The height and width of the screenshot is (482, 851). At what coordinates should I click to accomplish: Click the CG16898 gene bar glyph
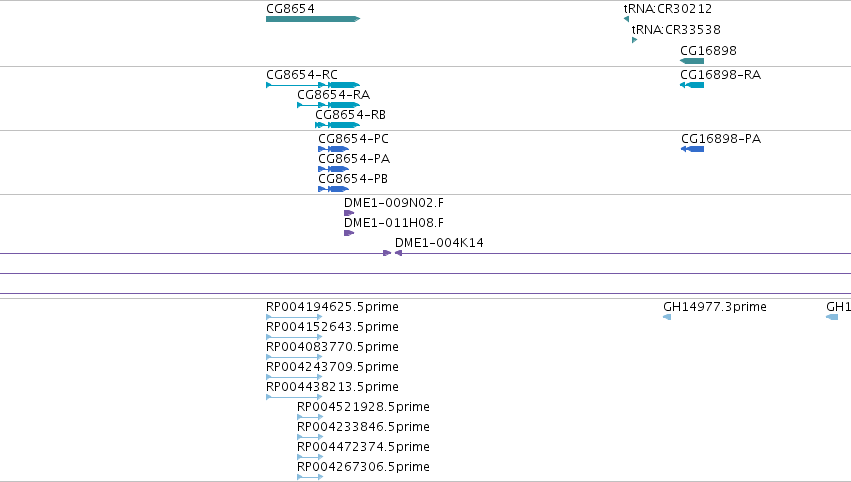692,61
